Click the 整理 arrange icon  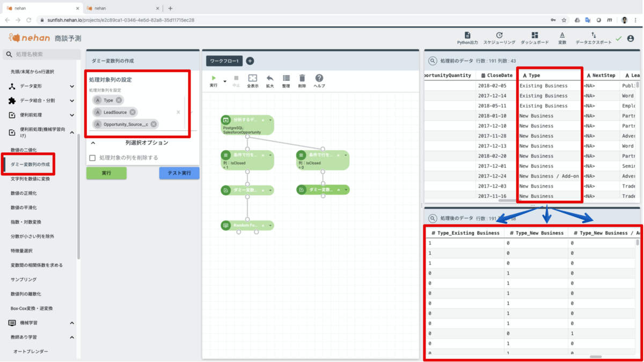point(286,78)
